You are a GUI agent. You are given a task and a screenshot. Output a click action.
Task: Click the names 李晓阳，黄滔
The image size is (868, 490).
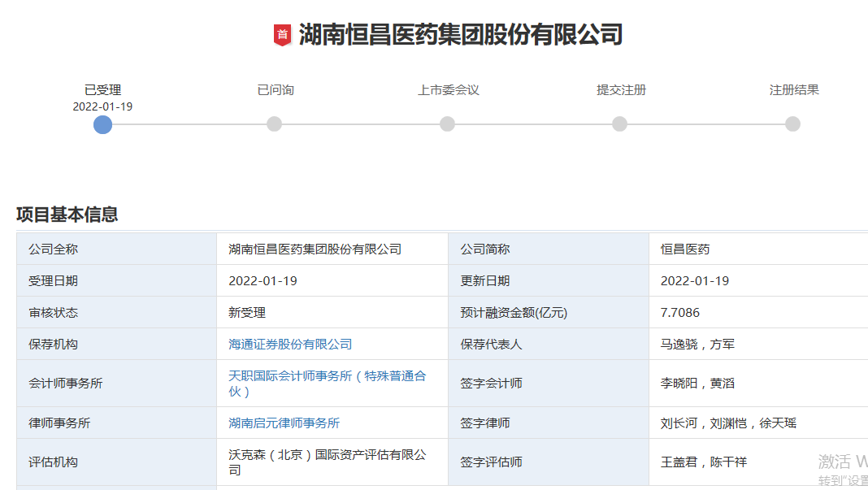click(697, 383)
